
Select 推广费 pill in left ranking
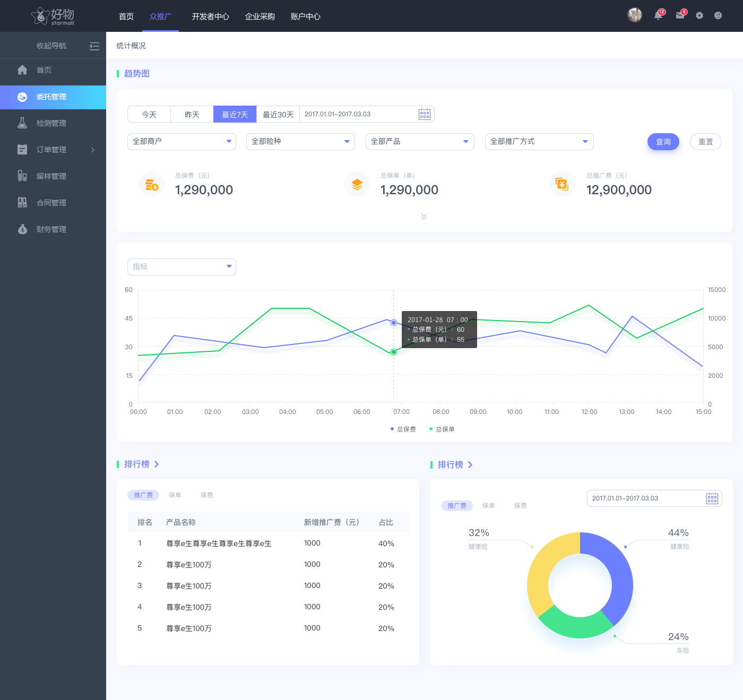(x=143, y=495)
